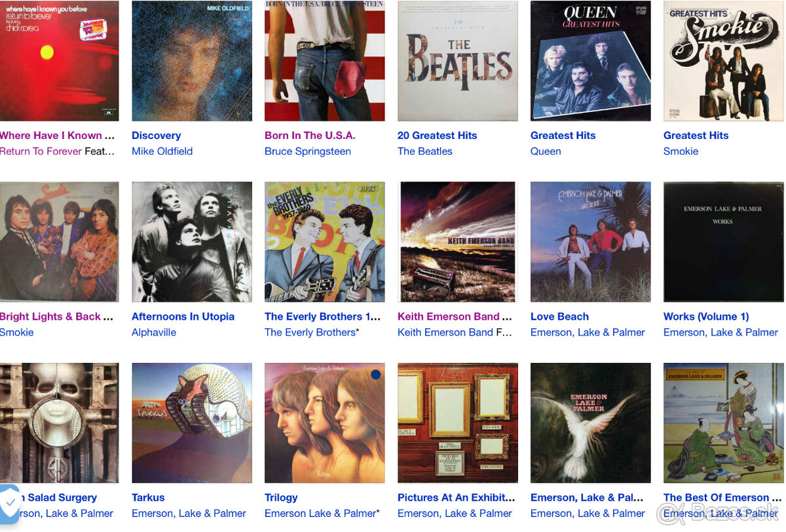The image size is (786, 532).
Task: Open the Discovery album title link
Action: pos(156,136)
